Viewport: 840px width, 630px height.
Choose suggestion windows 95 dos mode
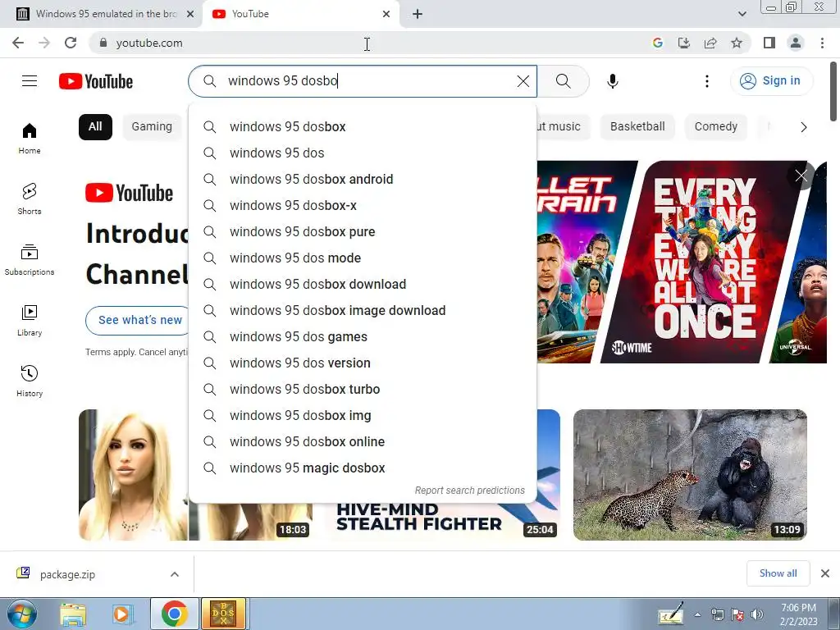click(x=363, y=258)
